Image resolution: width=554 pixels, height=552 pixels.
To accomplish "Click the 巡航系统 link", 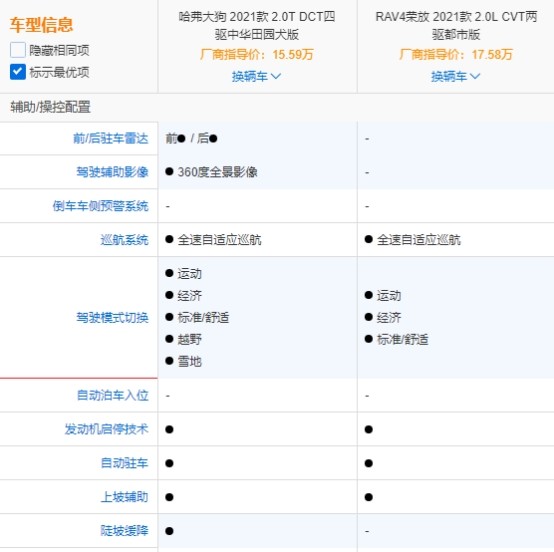I will 124,240.
